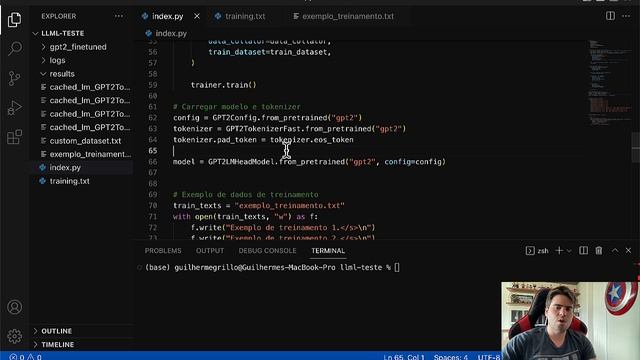Open the exemplo_treinament... file in explorer
The image size is (640, 360).
(x=90, y=154)
